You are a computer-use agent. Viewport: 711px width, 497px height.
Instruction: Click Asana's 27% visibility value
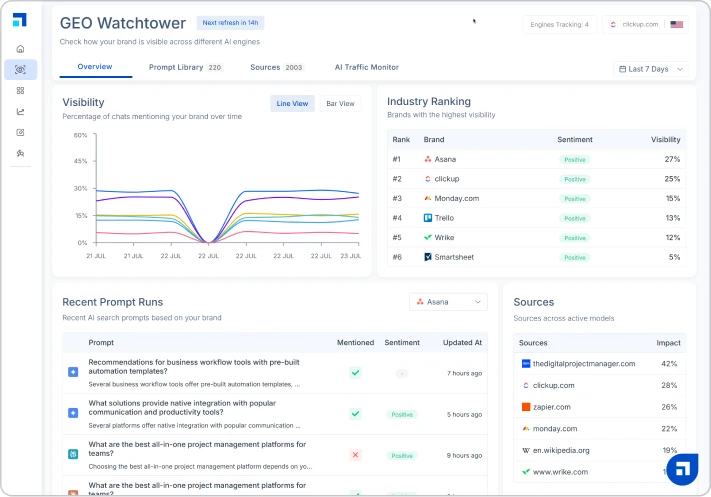(x=672, y=159)
